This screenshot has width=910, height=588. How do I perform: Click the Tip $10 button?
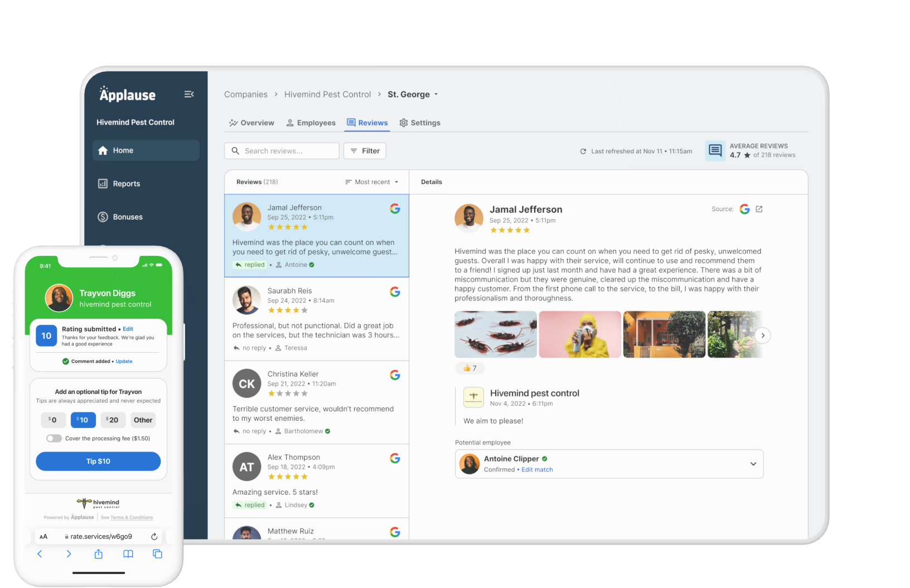pos(98,461)
